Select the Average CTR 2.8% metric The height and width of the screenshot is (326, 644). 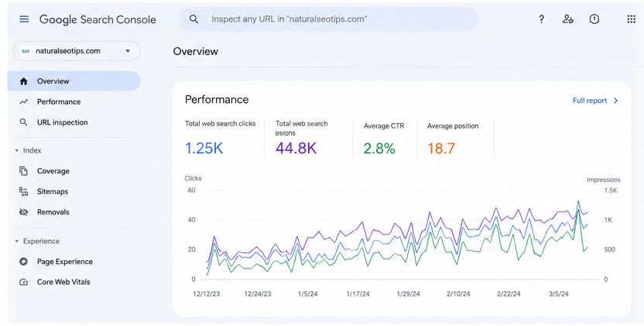tap(384, 139)
